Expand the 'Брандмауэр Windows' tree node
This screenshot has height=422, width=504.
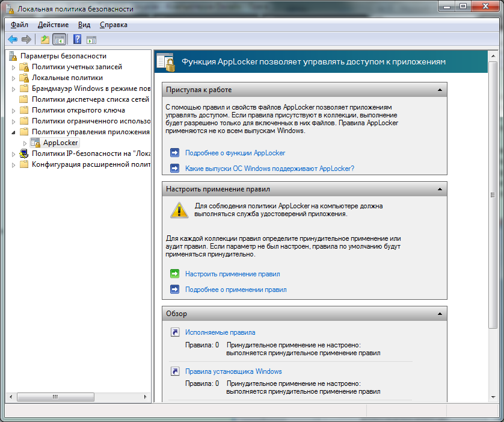[13, 88]
